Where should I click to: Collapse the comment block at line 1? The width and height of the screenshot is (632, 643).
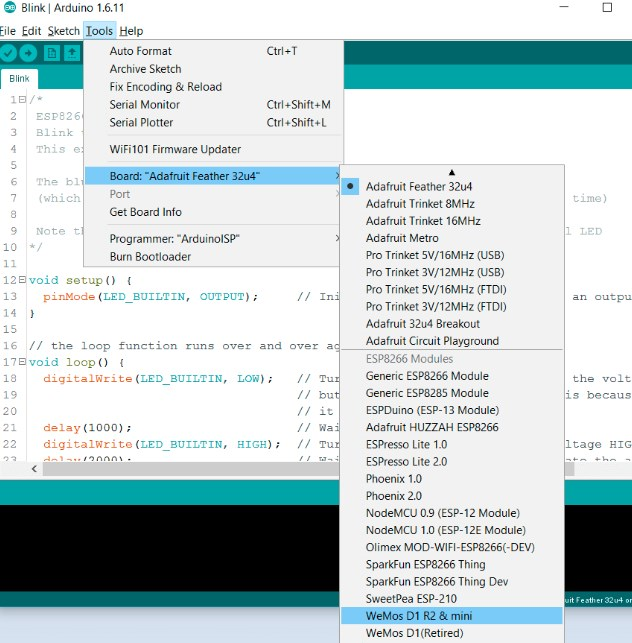[x=22, y=99]
